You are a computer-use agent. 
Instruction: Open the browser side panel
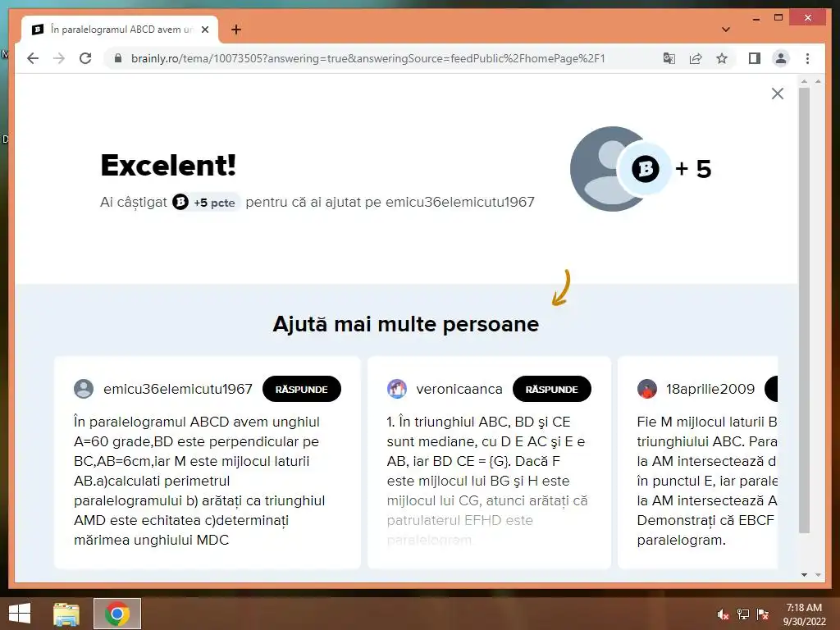coord(755,58)
